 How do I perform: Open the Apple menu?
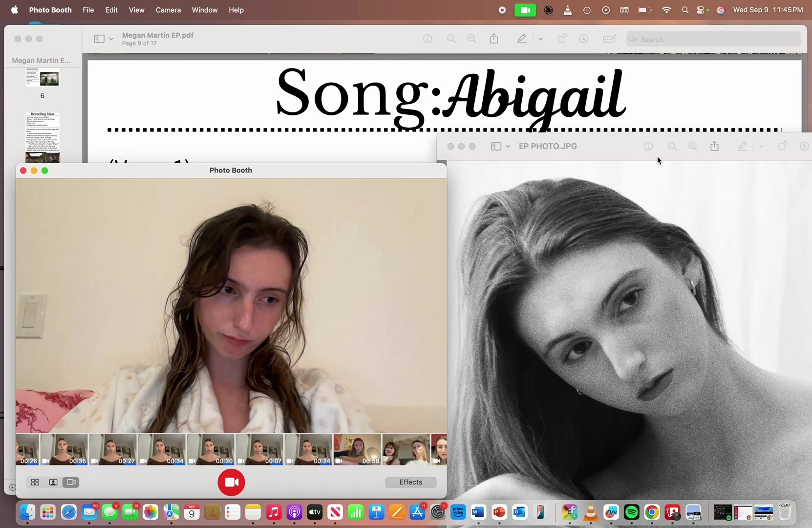pos(15,10)
